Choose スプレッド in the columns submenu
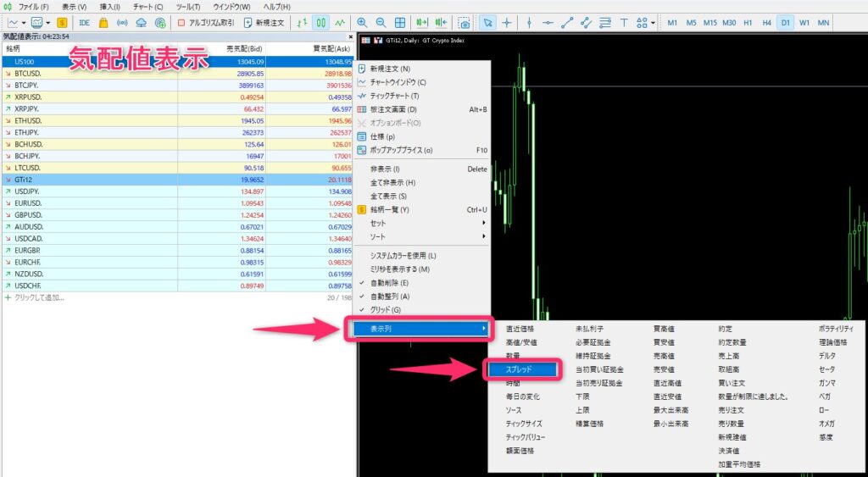Screen dimensions: 868x477 click(x=519, y=369)
